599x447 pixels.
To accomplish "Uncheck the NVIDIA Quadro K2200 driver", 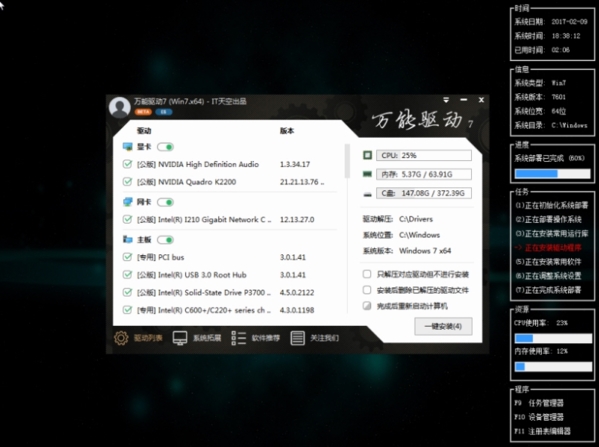I will coord(127,181).
